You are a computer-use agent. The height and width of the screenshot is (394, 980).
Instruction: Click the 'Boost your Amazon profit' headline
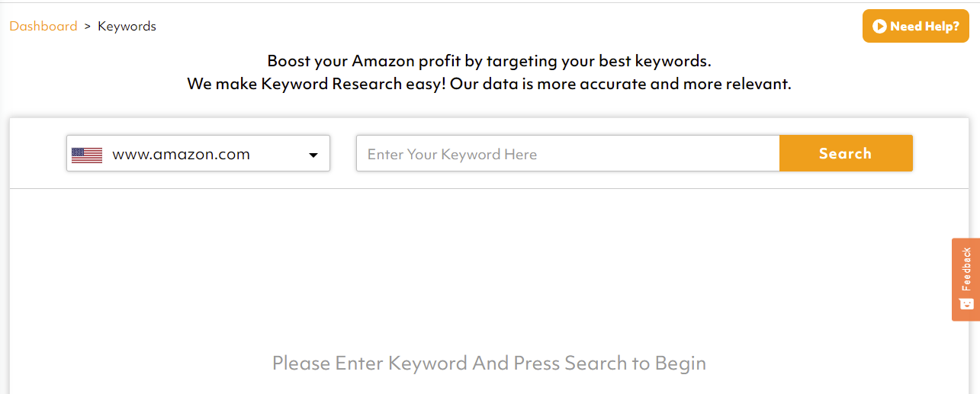coord(489,61)
